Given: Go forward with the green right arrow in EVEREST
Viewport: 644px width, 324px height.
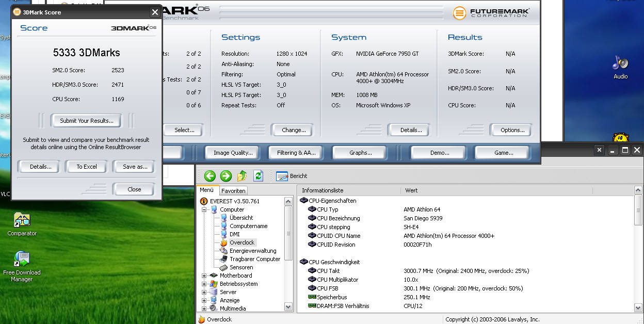Looking at the screenshot, I should (226, 176).
